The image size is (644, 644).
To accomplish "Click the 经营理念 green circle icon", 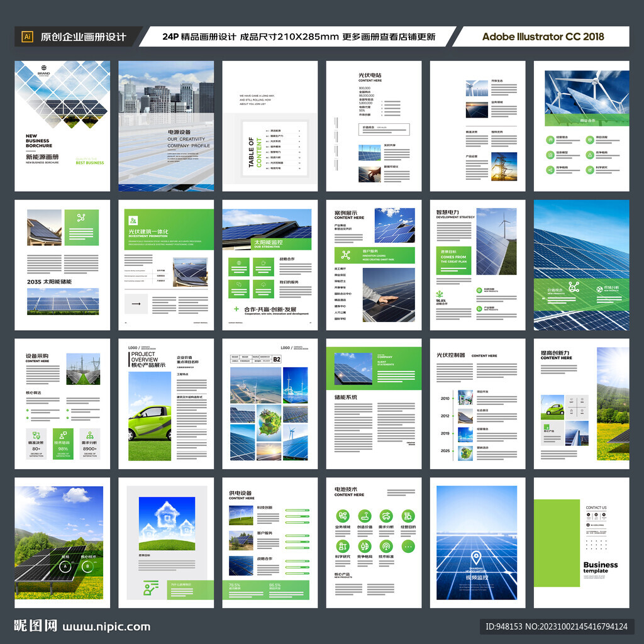I will (550, 140).
